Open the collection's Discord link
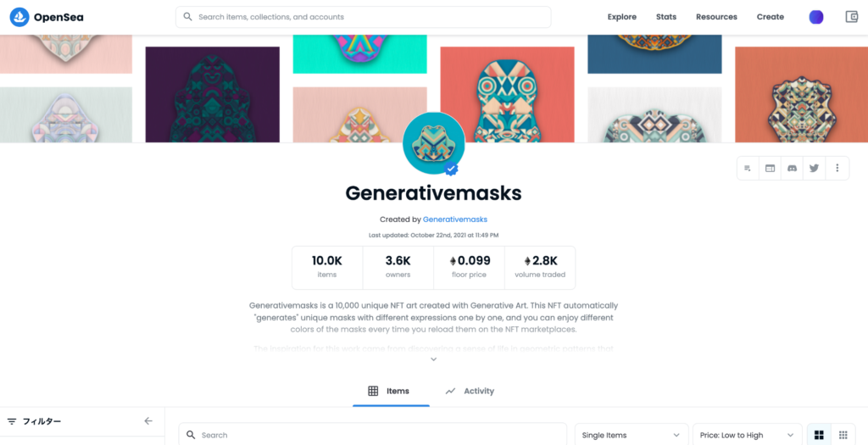The image size is (868, 445). (793, 169)
